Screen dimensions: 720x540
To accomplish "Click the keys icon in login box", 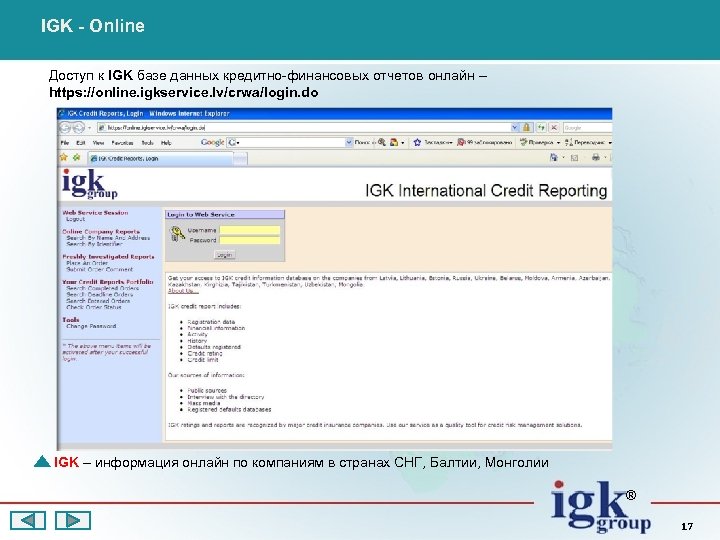I will [x=177, y=234].
